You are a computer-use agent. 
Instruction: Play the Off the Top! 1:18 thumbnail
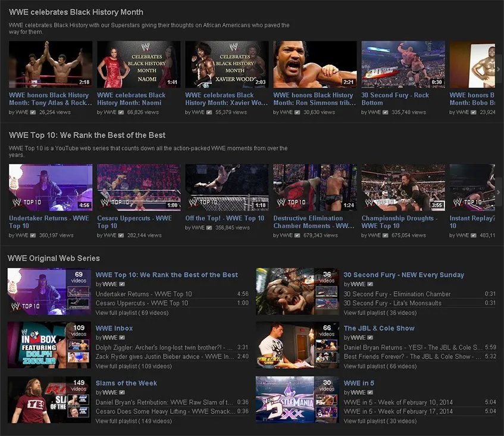pyautogui.click(x=227, y=187)
